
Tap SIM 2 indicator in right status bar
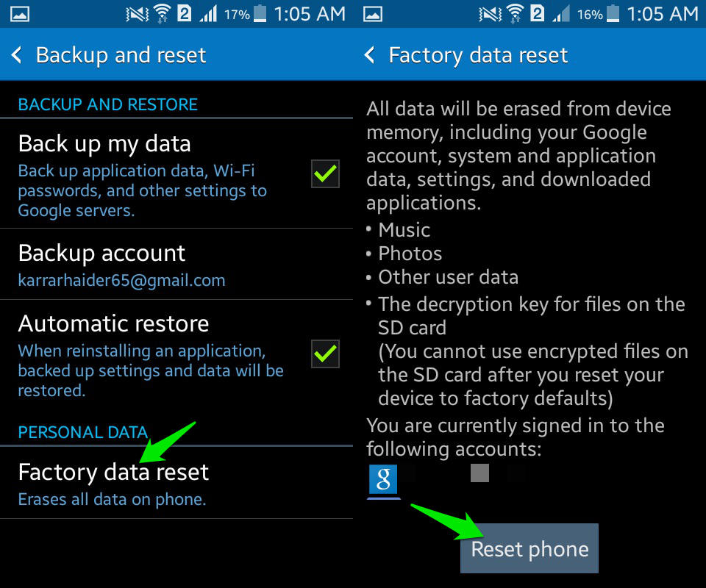point(538,14)
